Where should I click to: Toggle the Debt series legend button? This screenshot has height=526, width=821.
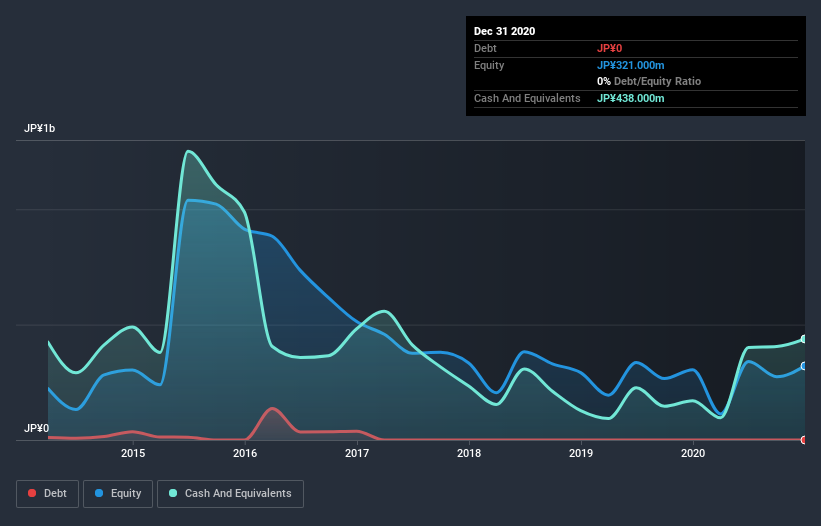47,494
